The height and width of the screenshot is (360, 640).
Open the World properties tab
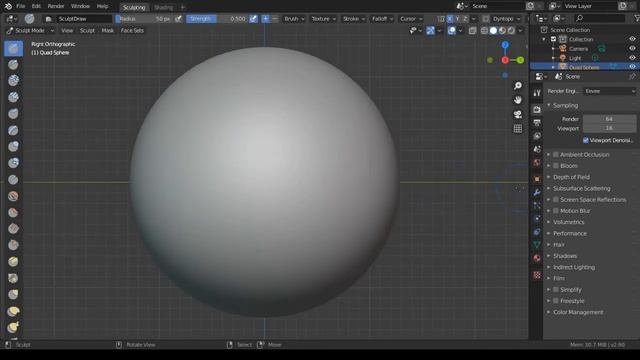pos(537,163)
